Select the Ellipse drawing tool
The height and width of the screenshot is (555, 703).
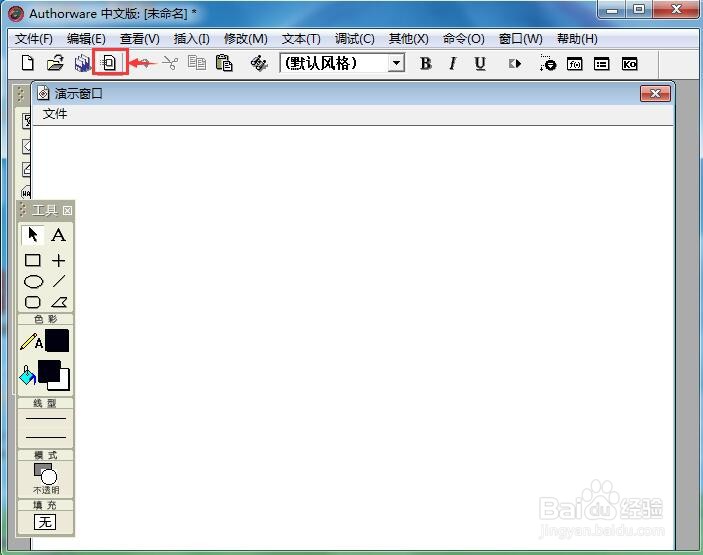pyautogui.click(x=33, y=282)
